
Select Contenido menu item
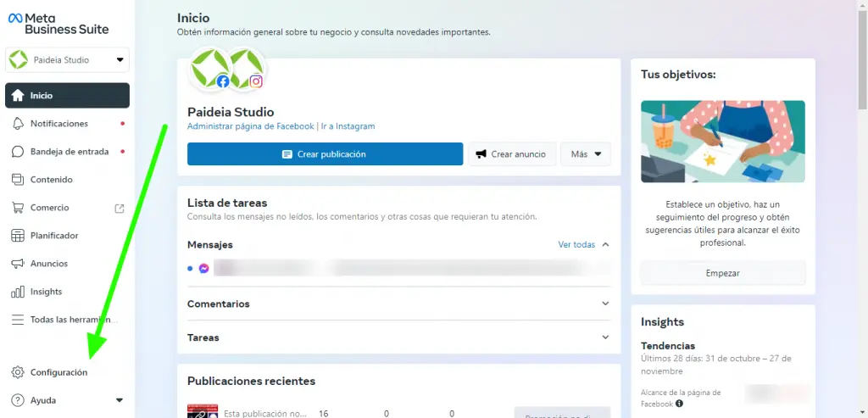(67, 180)
